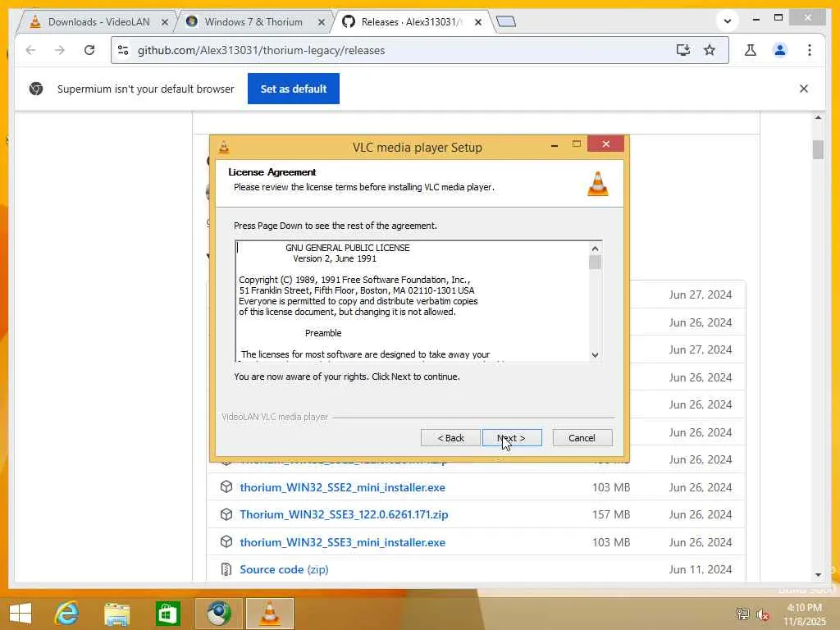Screen dimensions: 840x630
Task: Bookmark this page with the star
Action: (710, 50)
